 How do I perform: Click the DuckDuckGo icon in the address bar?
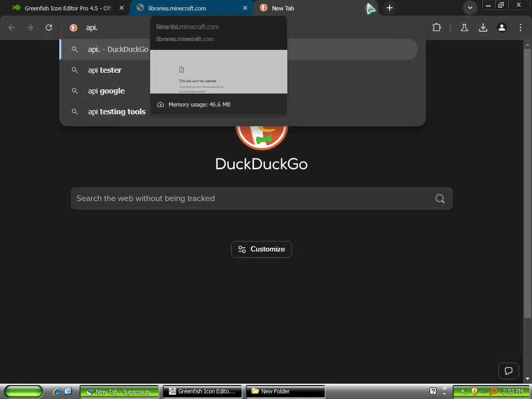[x=73, y=28]
